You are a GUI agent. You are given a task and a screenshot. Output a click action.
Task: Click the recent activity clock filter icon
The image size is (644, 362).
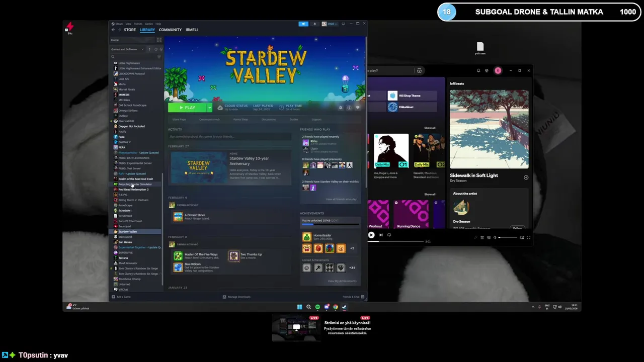coord(155,49)
